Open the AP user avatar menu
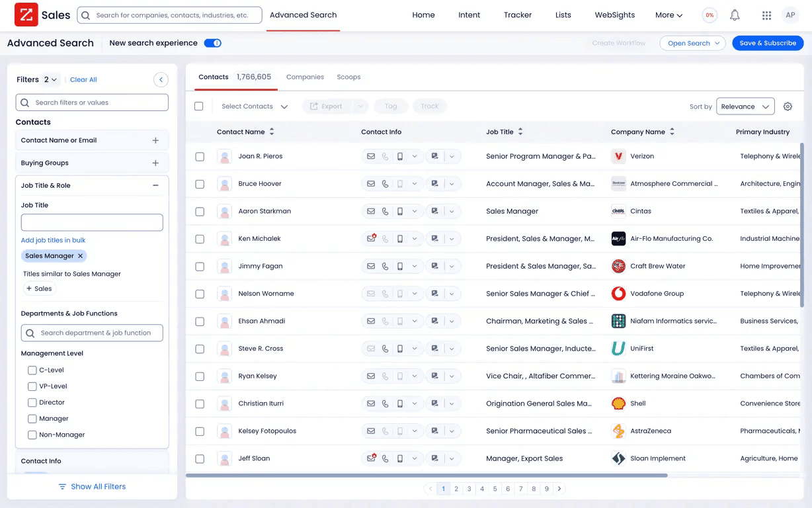Viewport: 812px width, 508px height. 790,15
